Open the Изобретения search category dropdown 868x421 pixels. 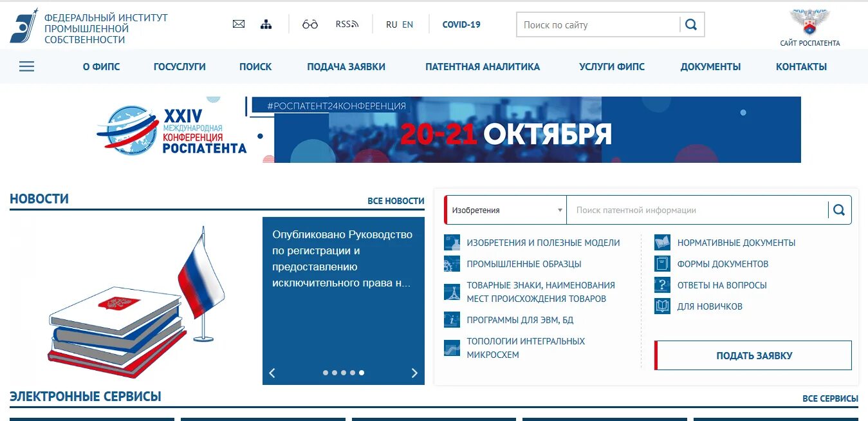(506, 210)
